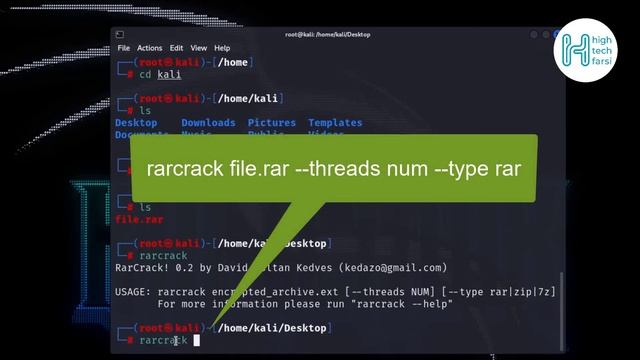Click the 'RarCrack! 0.2 by David' line
The height and width of the screenshot is (360, 640).
click(281, 268)
